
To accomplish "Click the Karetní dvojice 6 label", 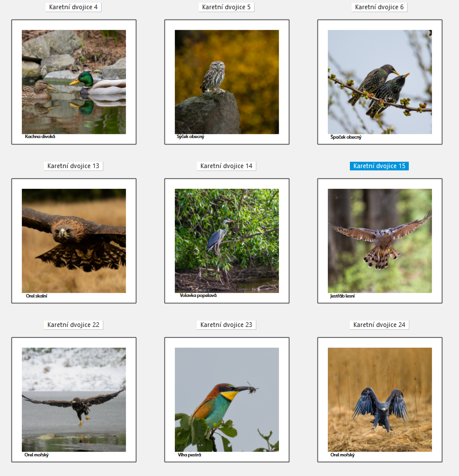I will tap(379, 8).
